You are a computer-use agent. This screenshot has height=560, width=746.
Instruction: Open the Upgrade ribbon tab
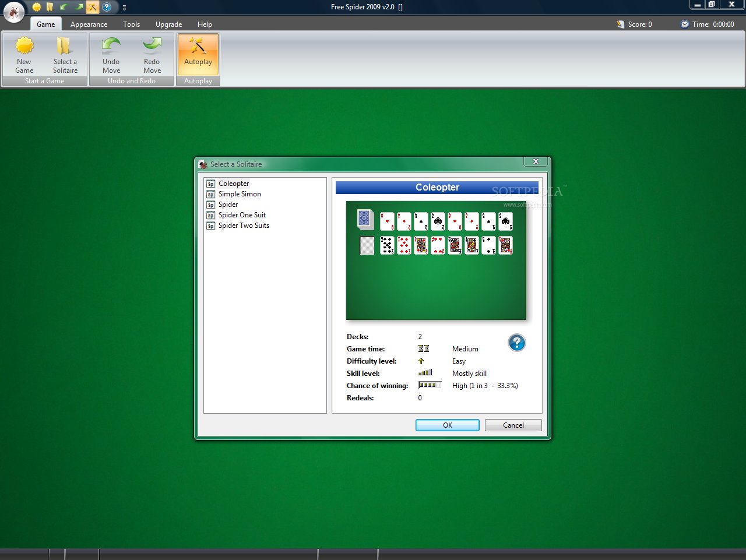point(168,24)
